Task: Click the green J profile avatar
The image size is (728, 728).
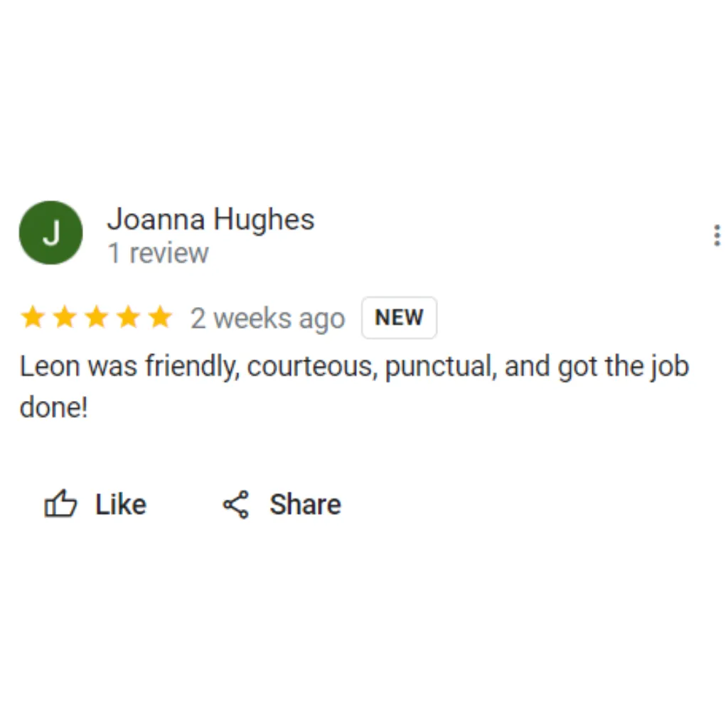Action: tap(50, 232)
